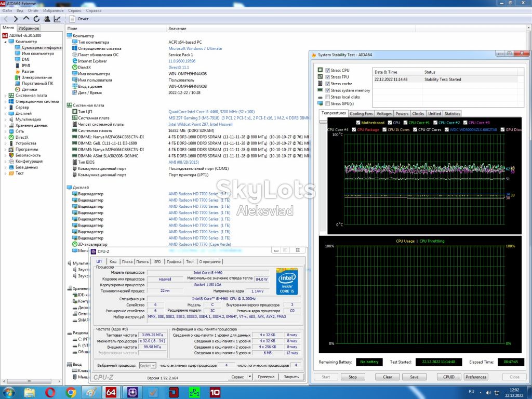Expand the Операционная система tree node
Viewport: 532px width, 399px height.
5,101
